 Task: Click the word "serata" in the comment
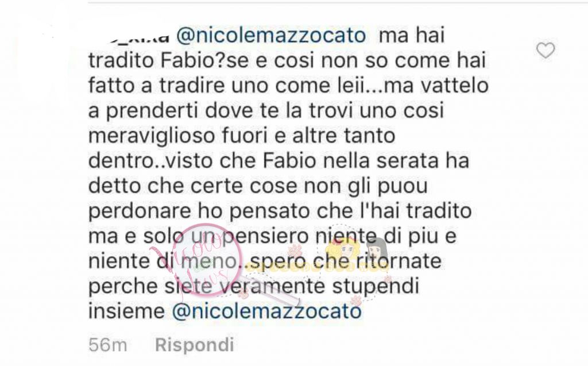pyautogui.click(x=407, y=161)
